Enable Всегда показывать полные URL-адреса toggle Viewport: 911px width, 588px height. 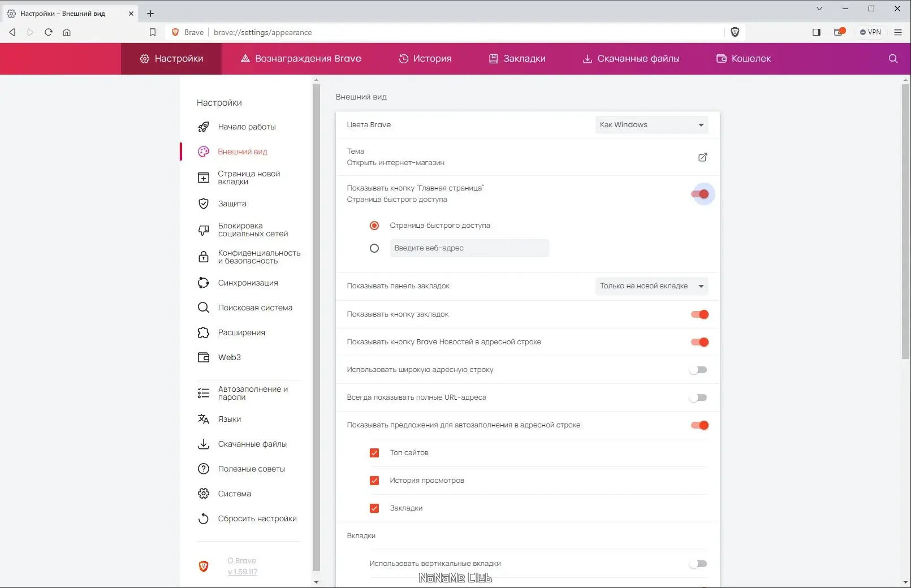tap(698, 397)
